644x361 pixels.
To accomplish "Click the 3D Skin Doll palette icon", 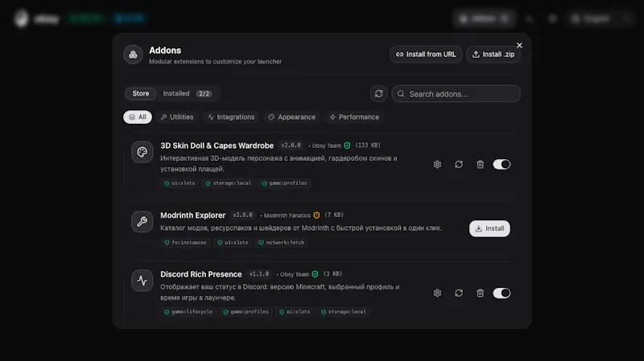I will click(142, 152).
